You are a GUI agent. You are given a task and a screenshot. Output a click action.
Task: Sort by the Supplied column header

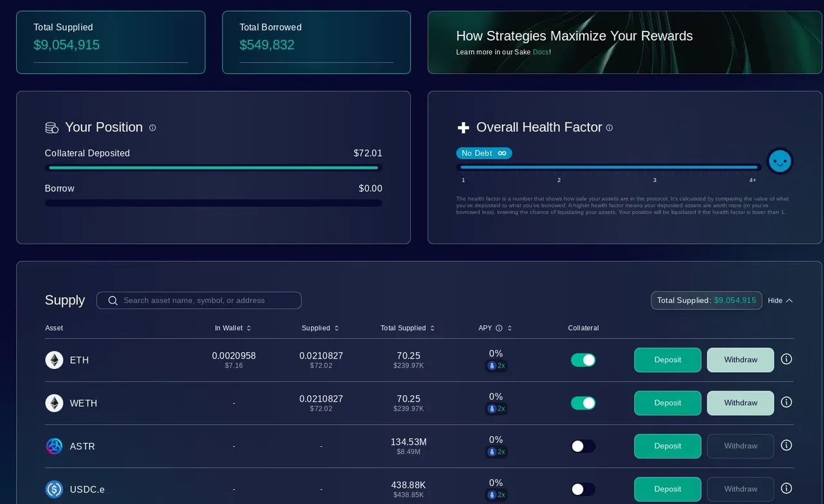click(x=320, y=328)
